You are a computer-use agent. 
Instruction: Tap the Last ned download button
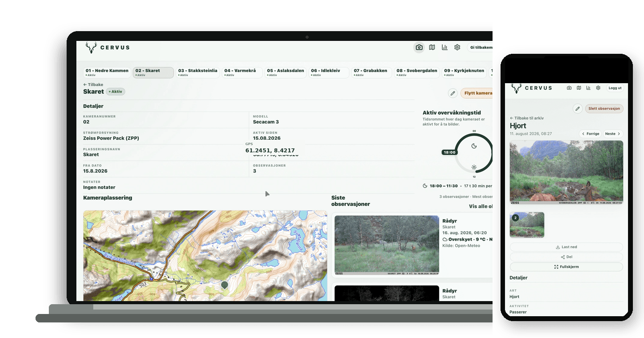(x=566, y=247)
